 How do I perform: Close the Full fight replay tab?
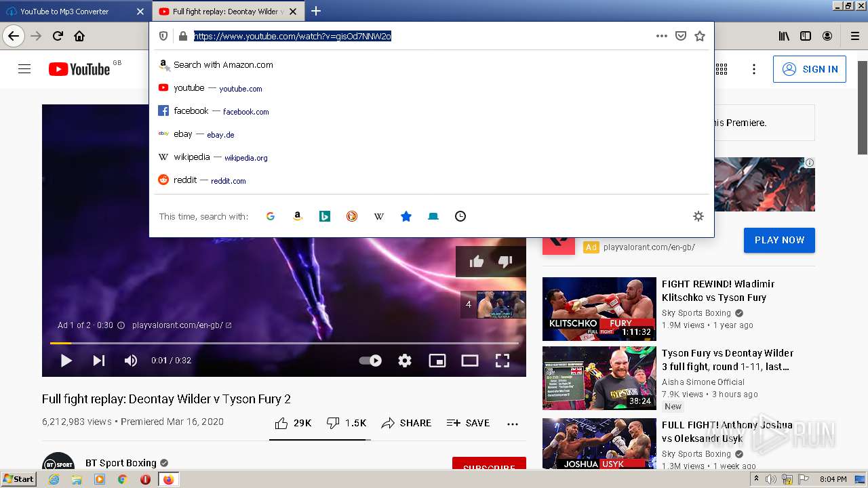tap(293, 12)
